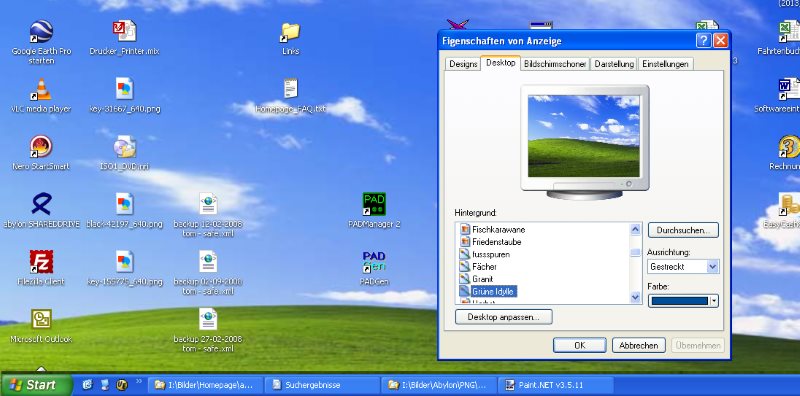Select Fahrtenbuch Excel icon on desktop
800x396 pixels.
click(788, 32)
